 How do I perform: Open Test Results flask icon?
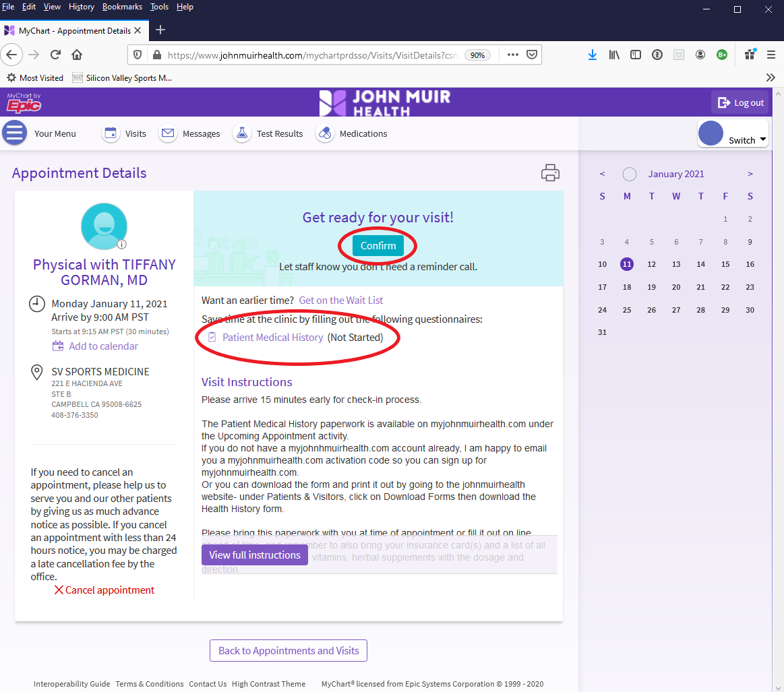[x=242, y=133]
